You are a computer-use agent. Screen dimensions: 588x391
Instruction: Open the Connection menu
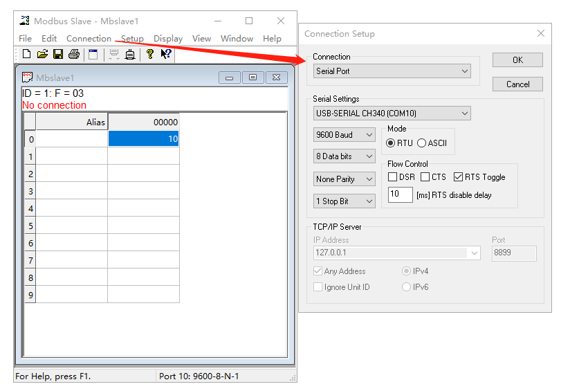[89, 39]
